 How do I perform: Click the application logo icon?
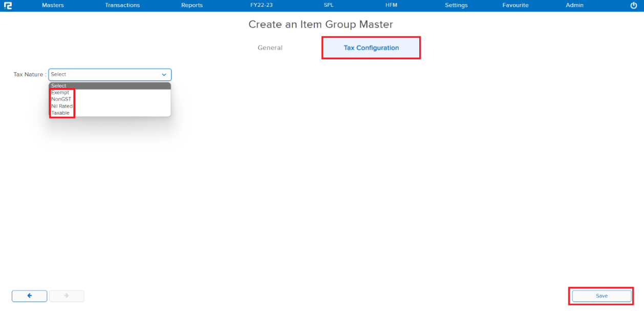pyautogui.click(x=8, y=6)
